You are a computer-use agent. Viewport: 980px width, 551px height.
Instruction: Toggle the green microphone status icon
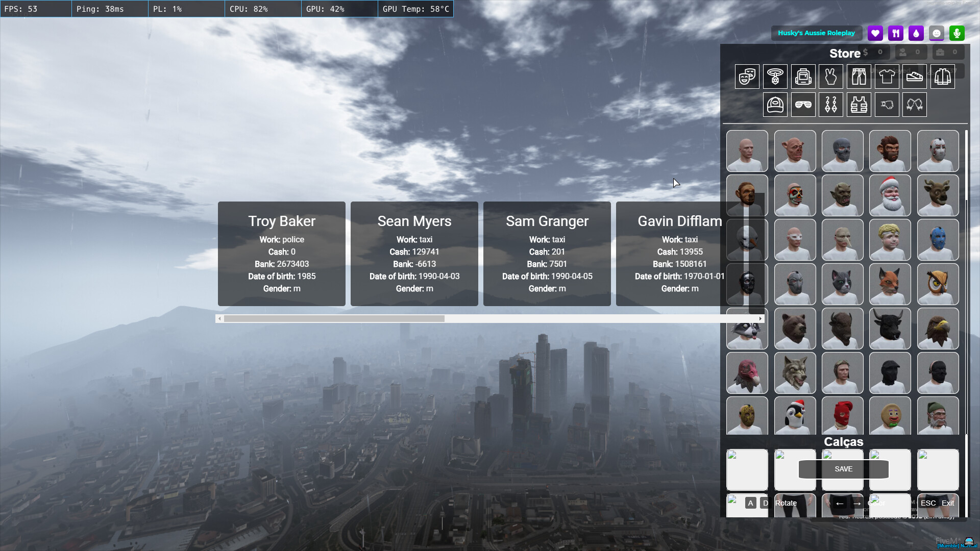click(957, 33)
